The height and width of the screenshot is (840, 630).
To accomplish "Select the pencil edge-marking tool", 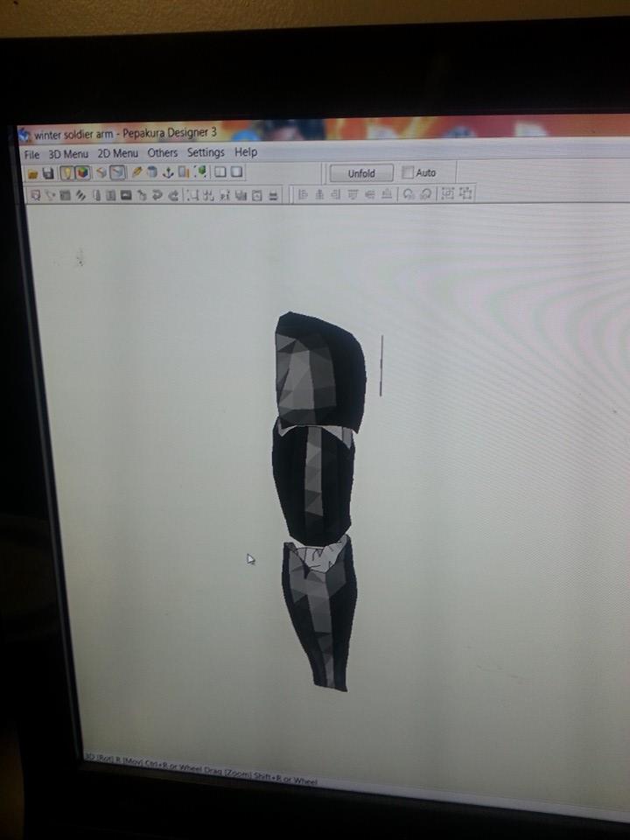I will pos(136,171).
